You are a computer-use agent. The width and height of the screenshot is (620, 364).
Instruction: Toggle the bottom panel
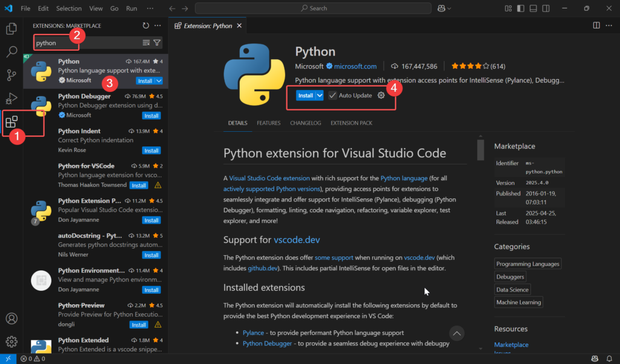click(533, 8)
